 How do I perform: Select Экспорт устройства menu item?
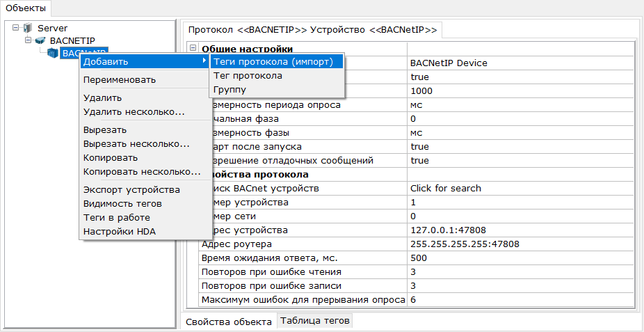click(144, 190)
